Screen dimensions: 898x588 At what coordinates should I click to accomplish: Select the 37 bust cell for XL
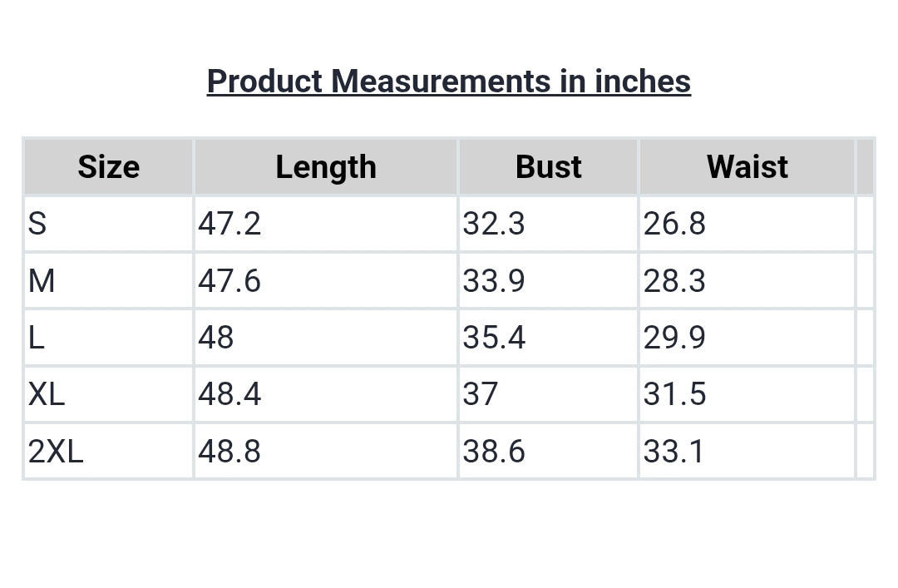pos(548,394)
